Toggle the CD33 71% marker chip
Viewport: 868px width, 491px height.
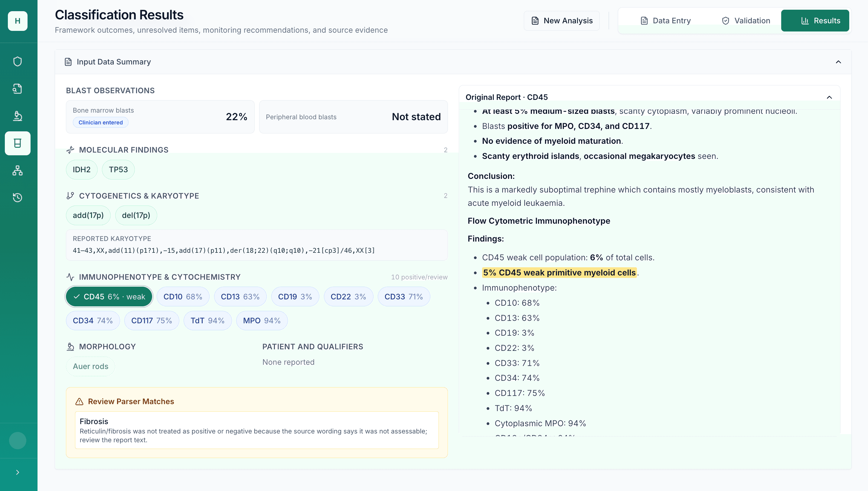click(404, 297)
